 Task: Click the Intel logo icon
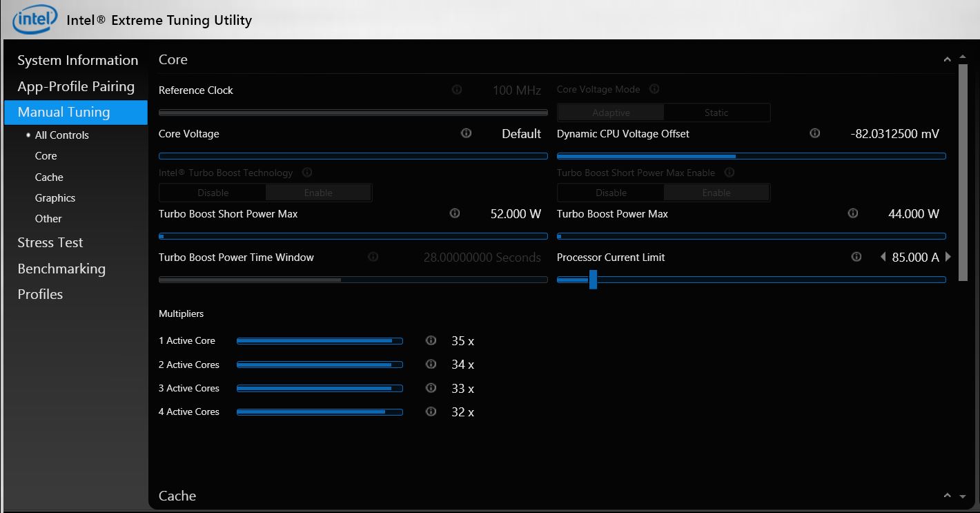(x=35, y=20)
